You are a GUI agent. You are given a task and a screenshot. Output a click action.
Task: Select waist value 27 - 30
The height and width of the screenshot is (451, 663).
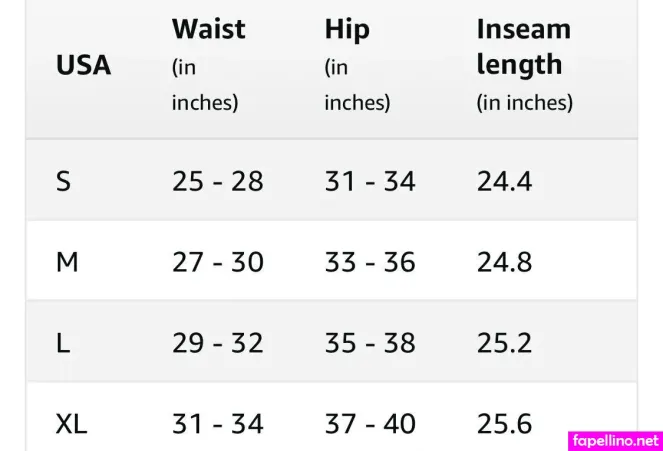click(x=217, y=263)
